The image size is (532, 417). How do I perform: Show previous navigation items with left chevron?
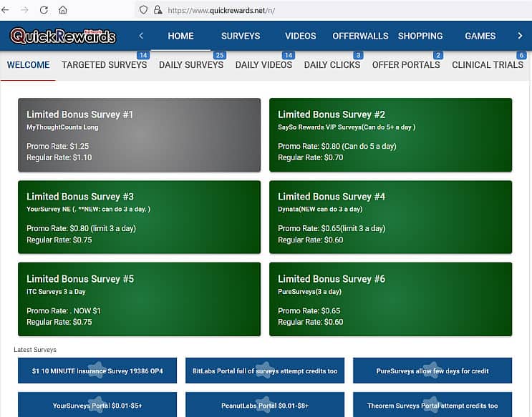click(x=141, y=36)
